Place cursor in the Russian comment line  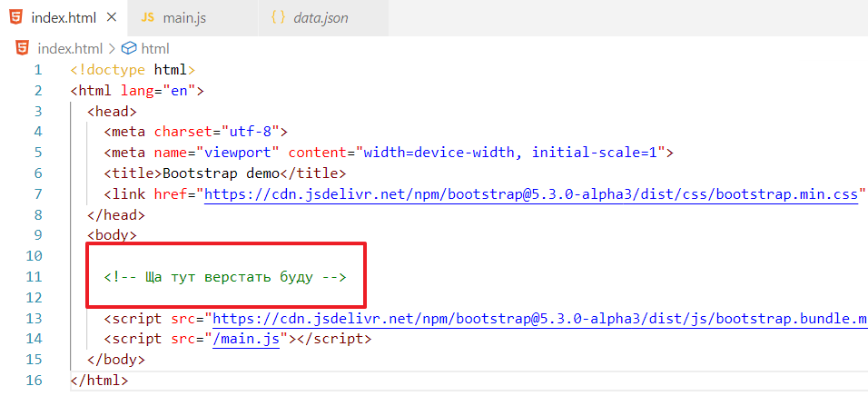(225, 277)
